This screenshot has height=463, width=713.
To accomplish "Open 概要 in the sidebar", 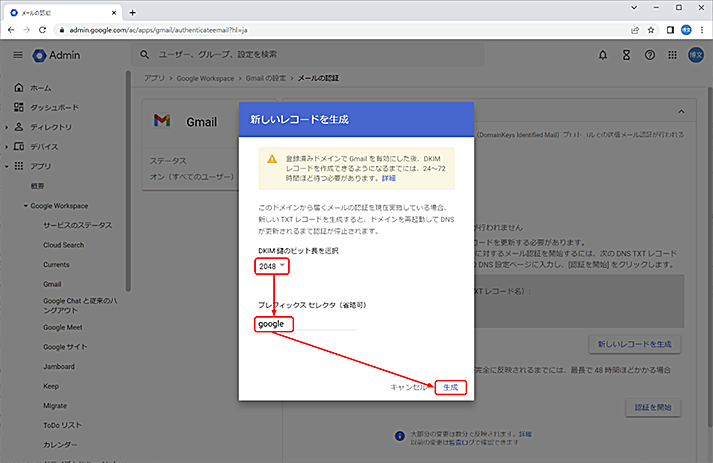I will click(37, 186).
